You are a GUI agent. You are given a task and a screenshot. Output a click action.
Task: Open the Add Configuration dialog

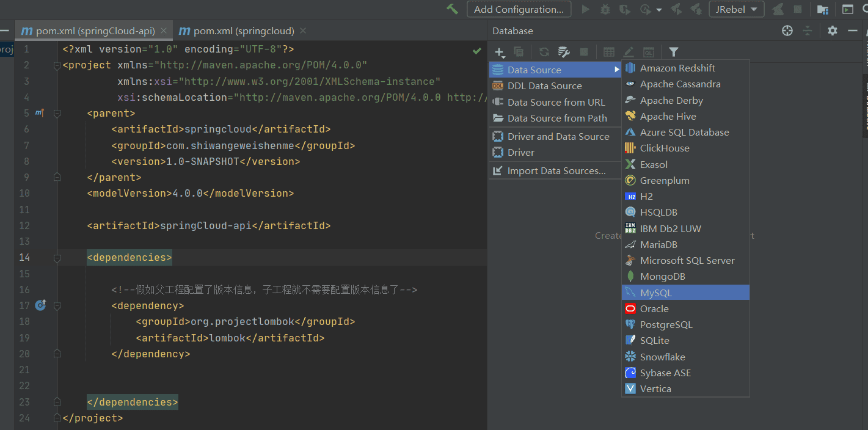pos(519,9)
